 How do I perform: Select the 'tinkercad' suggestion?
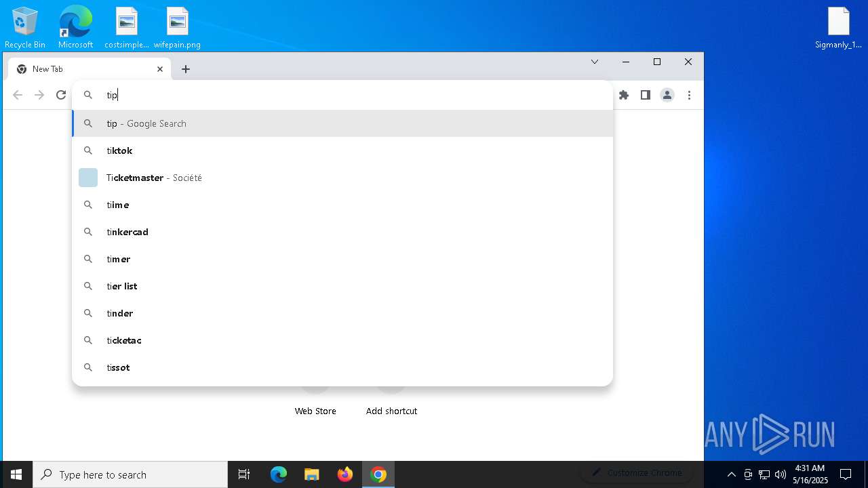(x=342, y=232)
